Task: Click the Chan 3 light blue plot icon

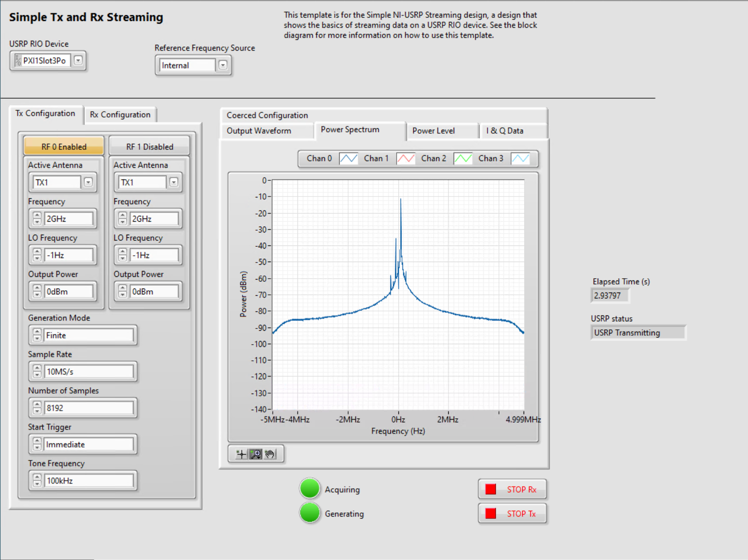Action: pyautogui.click(x=520, y=158)
